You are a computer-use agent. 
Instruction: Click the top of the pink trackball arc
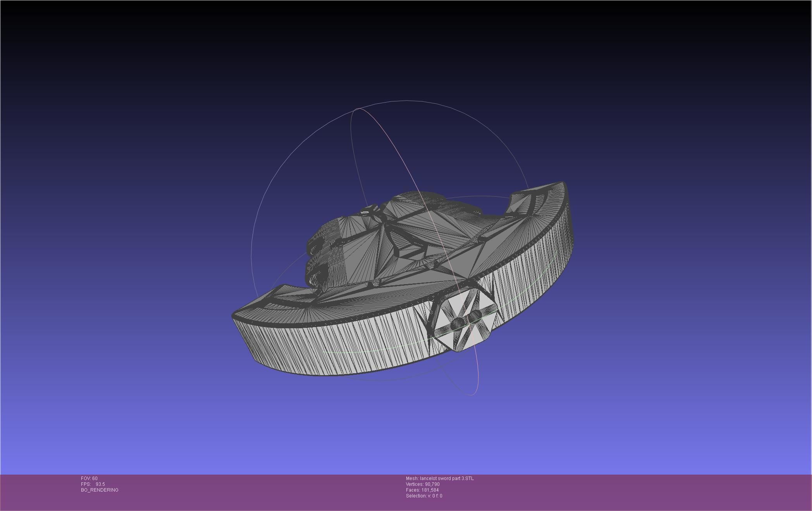tap(360, 109)
